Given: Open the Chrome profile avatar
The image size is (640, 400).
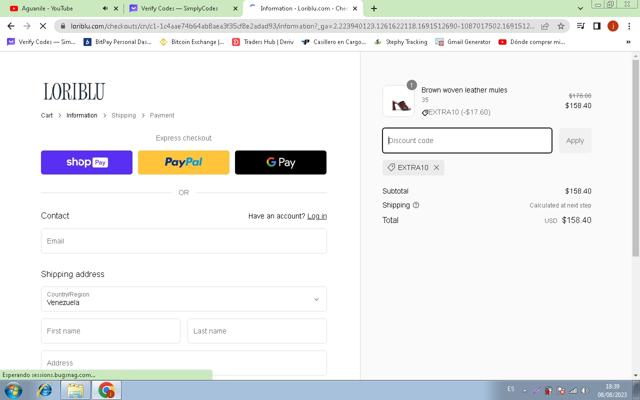Looking at the screenshot, I should [x=613, y=26].
